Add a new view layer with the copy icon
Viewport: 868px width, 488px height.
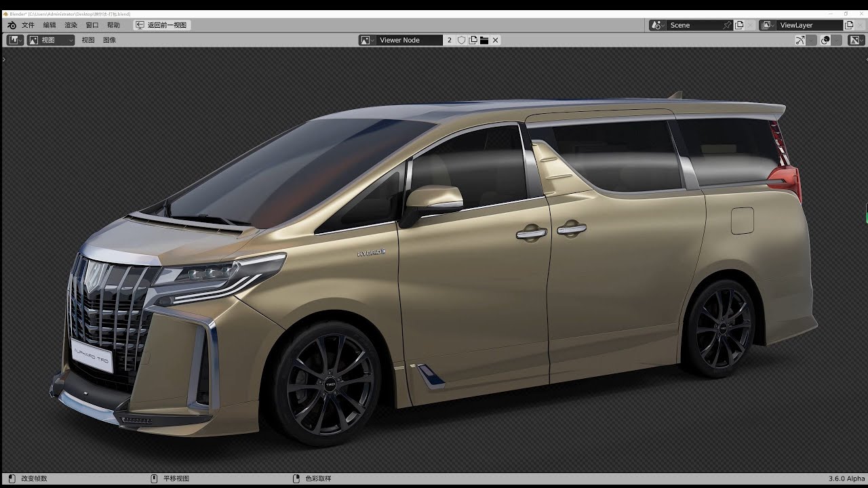click(849, 25)
